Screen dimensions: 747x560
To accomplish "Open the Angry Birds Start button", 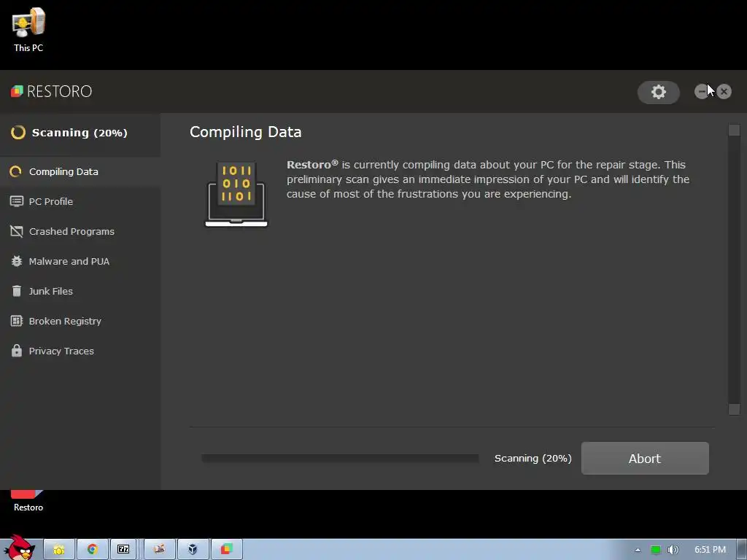I will [19, 548].
